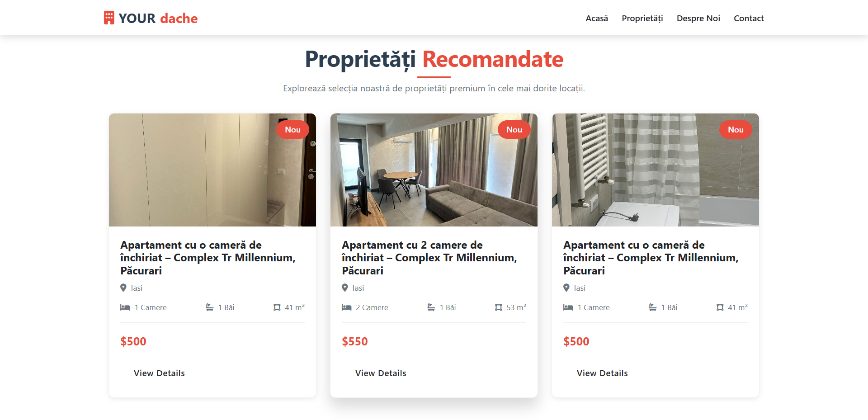
Task: Click the bathtub icon on first listing
Action: click(x=210, y=307)
